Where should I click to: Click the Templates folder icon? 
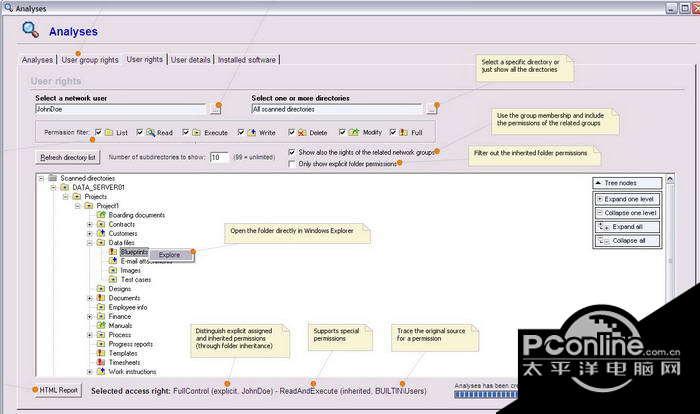point(101,353)
